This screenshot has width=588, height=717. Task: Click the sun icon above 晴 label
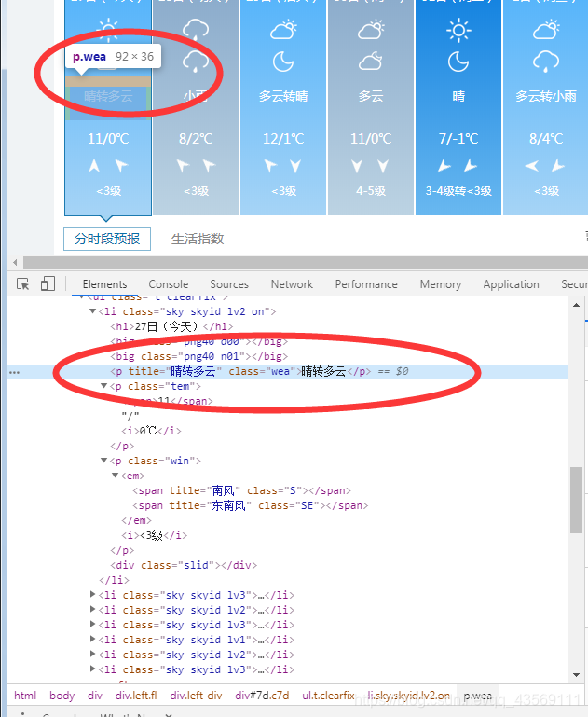(x=458, y=31)
